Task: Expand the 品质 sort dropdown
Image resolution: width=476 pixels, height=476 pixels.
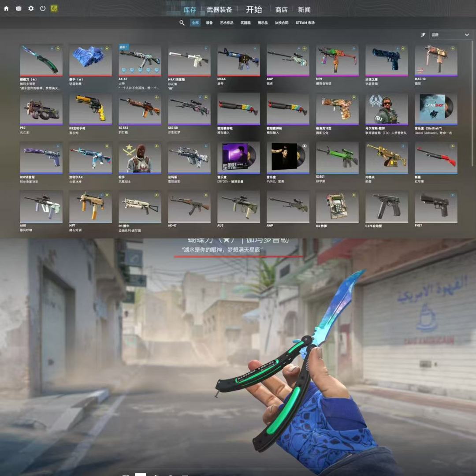Action: pos(450,35)
